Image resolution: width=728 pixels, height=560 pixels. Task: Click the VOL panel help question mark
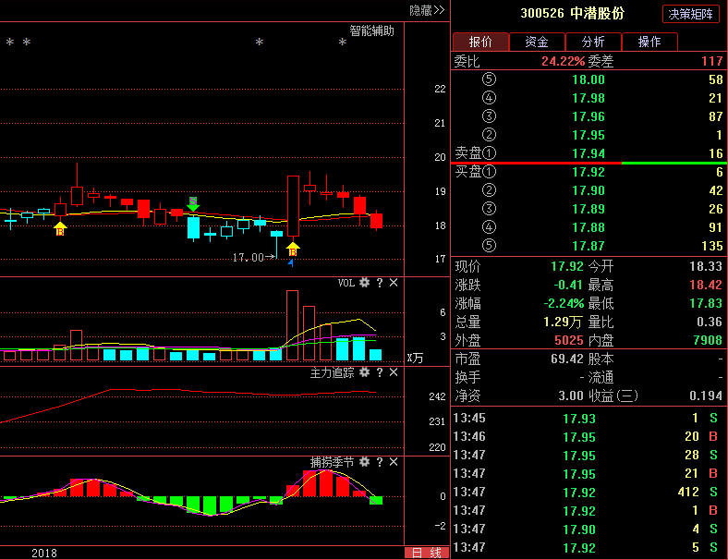click(380, 283)
